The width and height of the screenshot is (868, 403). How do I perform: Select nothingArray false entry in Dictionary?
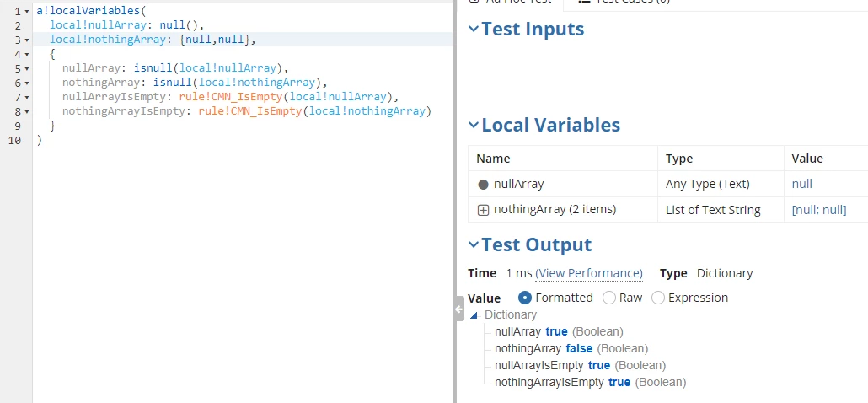[x=571, y=349]
